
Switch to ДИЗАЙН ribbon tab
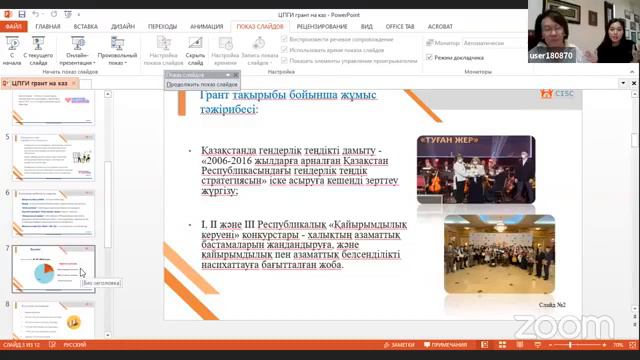click(123, 27)
